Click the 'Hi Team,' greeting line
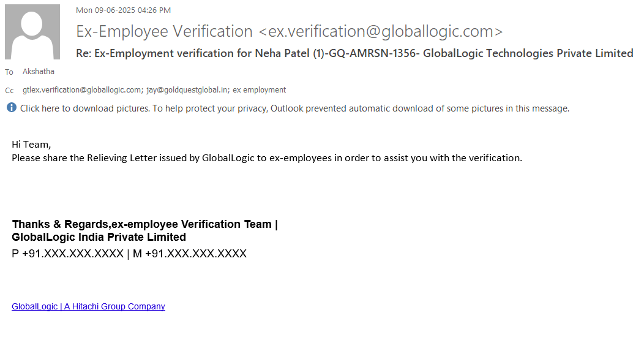The height and width of the screenshot is (337, 644). 31,145
